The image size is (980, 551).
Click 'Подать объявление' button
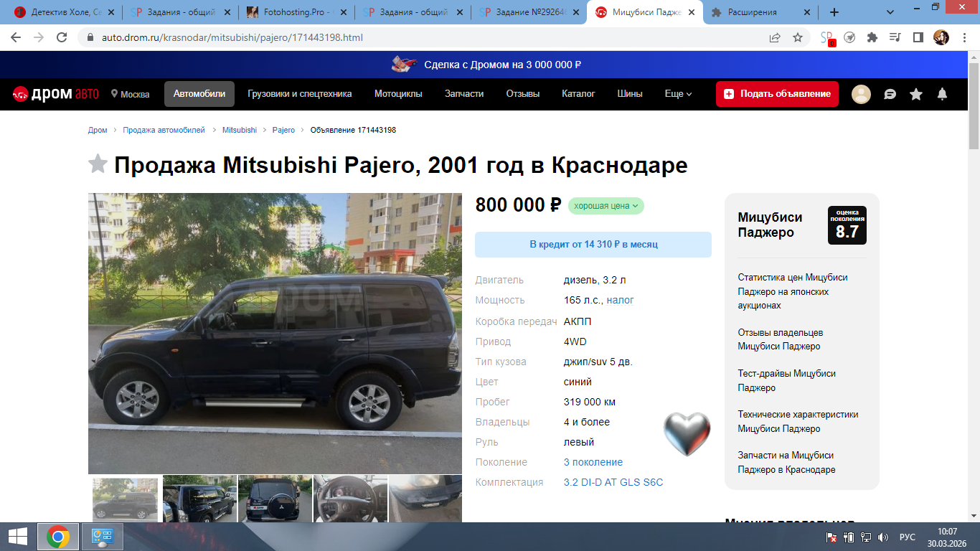coord(777,94)
